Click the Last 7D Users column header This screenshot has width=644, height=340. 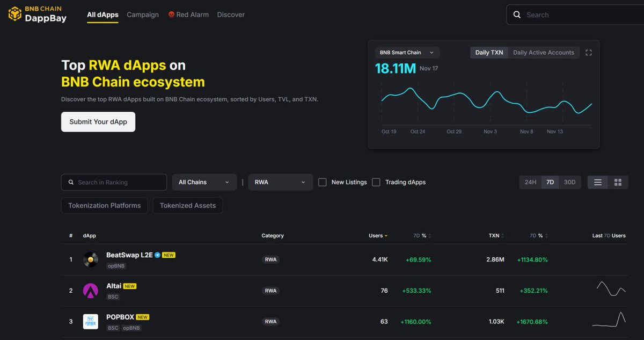609,236
